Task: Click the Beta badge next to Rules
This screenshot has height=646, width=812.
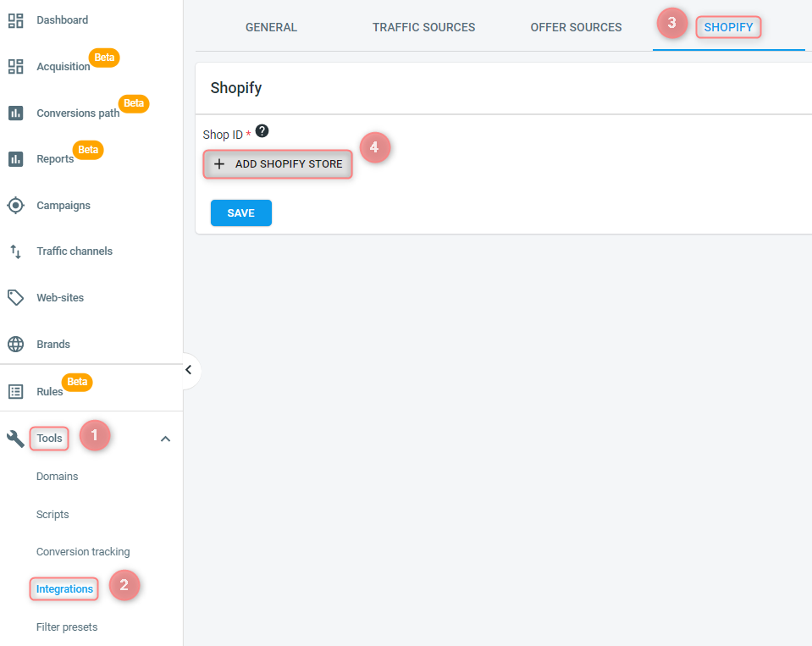Action: click(x=77, y=382)
